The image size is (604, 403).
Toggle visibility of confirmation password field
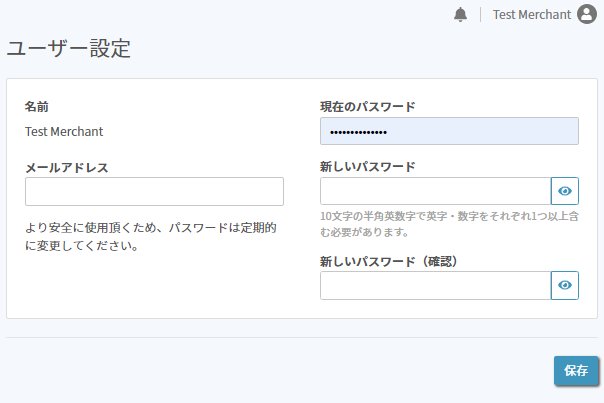(x=565, y=285)
